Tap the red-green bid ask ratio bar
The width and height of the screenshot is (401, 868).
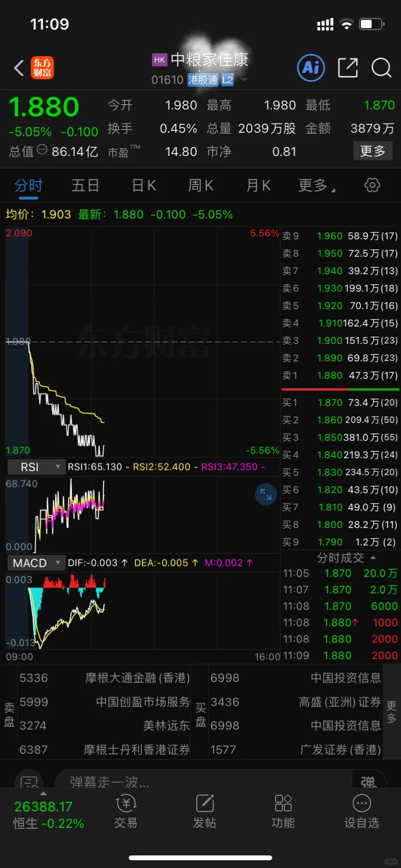tap(340, 389)
